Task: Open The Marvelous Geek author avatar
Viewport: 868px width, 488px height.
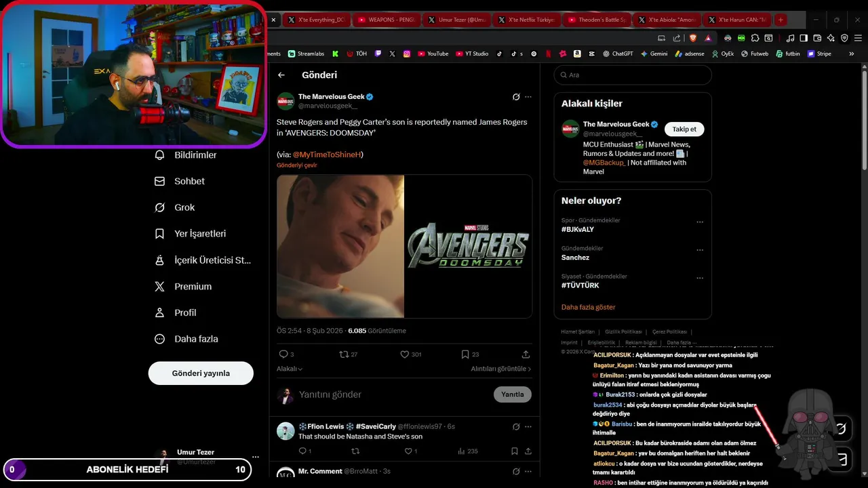Action: pos(285,101)
